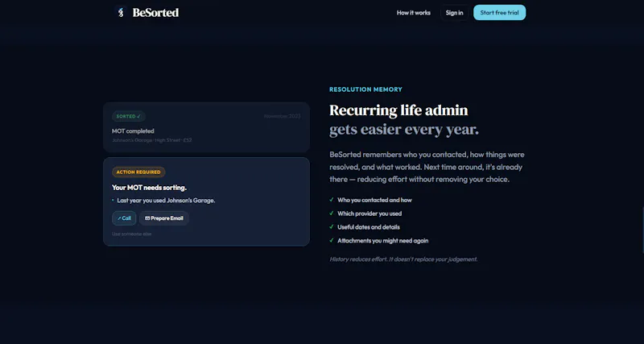
Task: Click checkmark beside Which provider you used
Action: 332,213
